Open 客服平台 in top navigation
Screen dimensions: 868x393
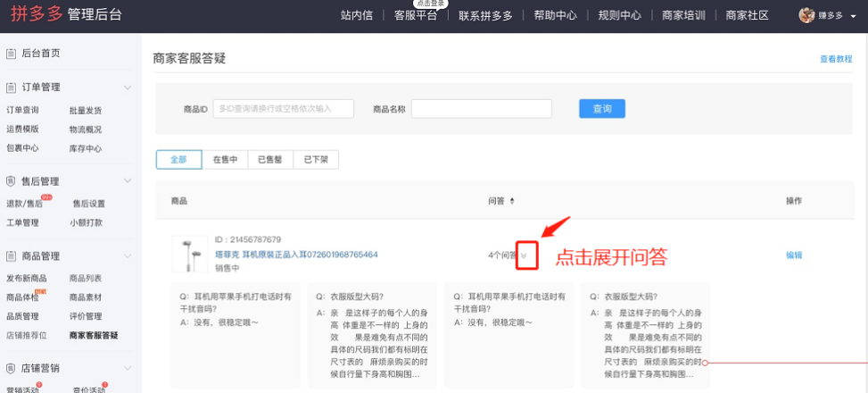[x=415, y=15]
